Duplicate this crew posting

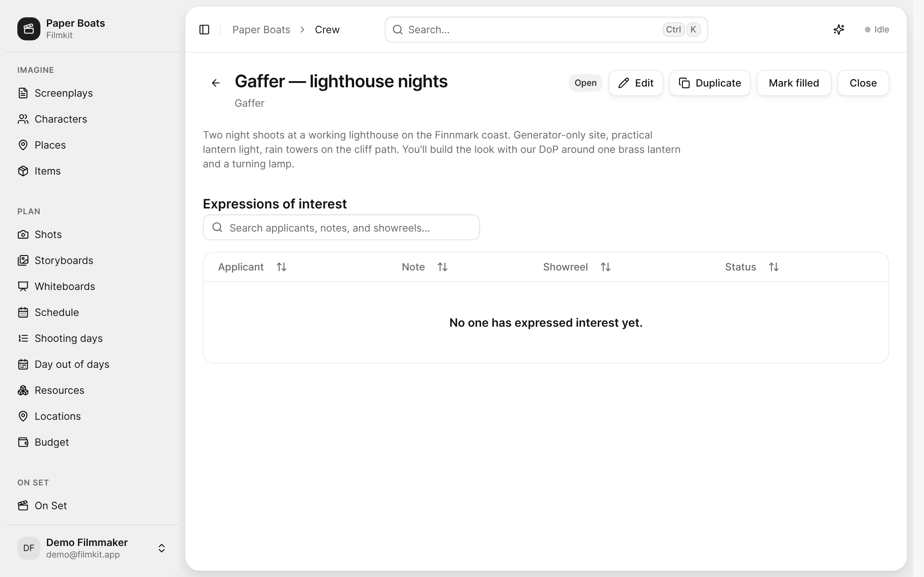710,83
